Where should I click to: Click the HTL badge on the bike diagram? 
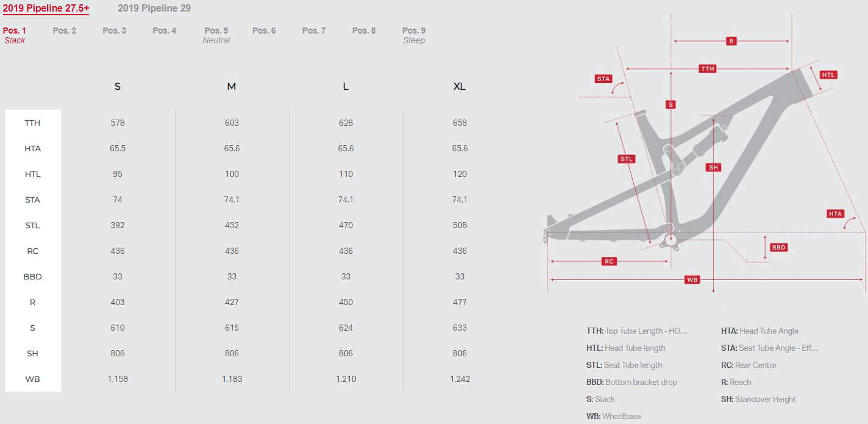pos(828,75)
